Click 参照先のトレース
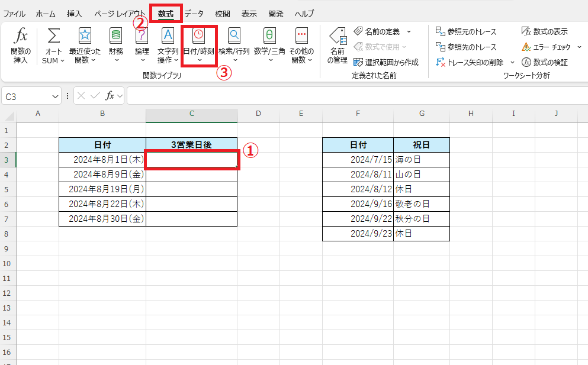 (466, 47)
